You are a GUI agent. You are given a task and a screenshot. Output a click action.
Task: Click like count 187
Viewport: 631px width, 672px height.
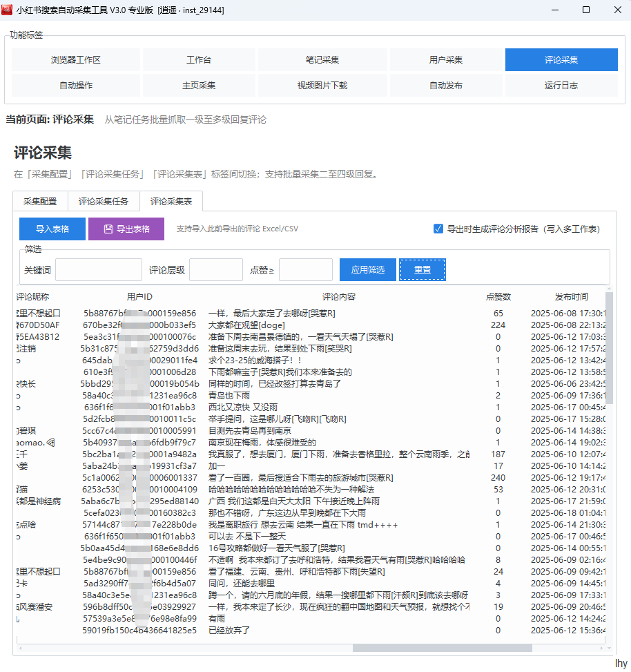click(498, 454)
